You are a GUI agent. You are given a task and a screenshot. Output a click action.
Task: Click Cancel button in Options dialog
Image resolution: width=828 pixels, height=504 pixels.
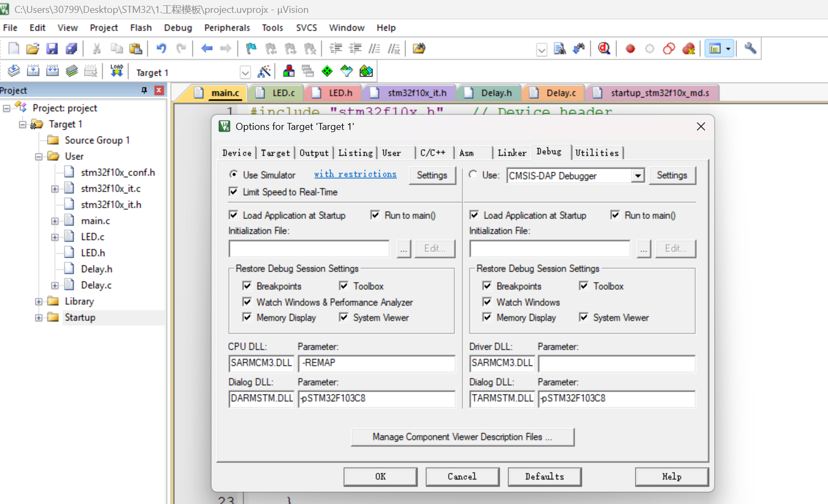(x=462, y=477)
